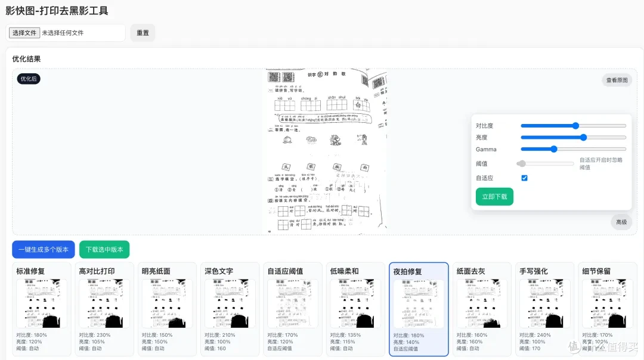Click the 立即下载 green button

pos(494,197)
